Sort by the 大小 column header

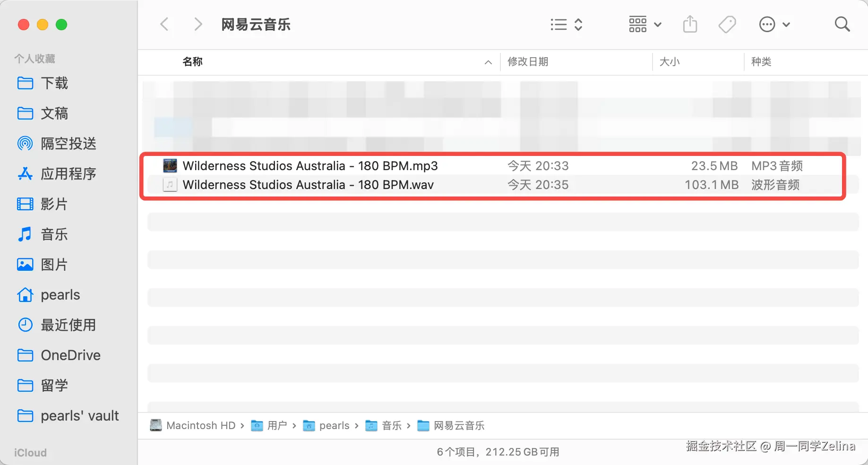pos(670,62)
